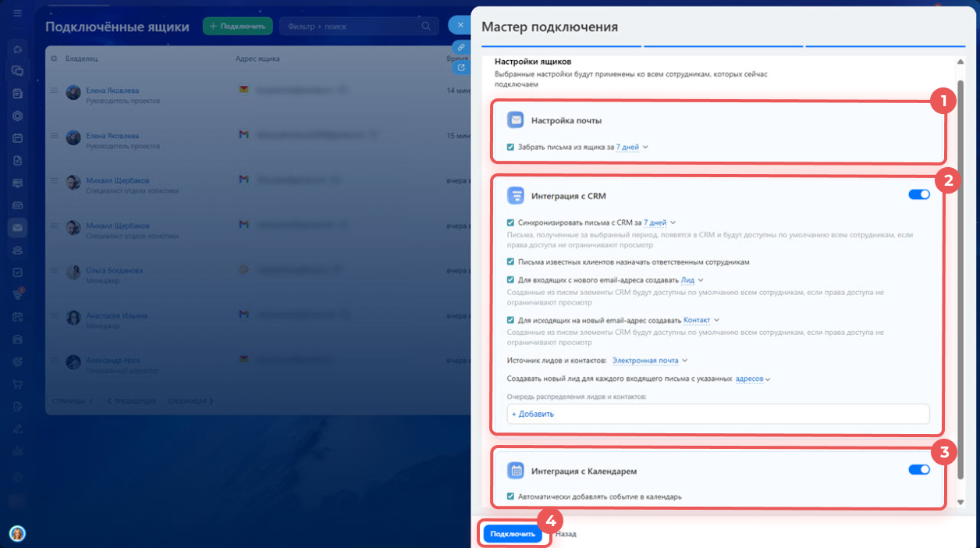The image size is (980, 548).
Task: Click "+ Добавить" in the distribution queue field
Action: (x=533, y=414)
